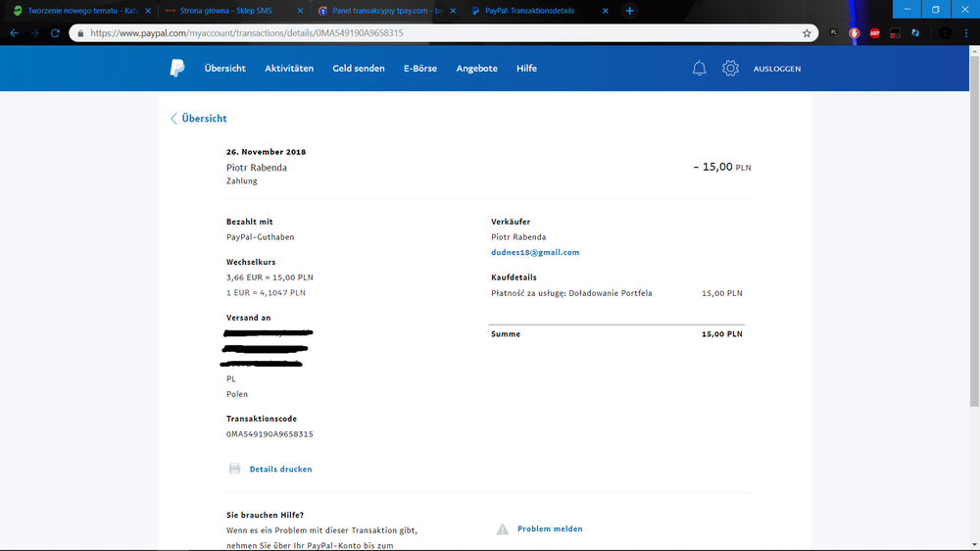Image resolution: width=980 pixels, height=551 pixels.
Task: Click Piotr Rabenda name under Verkäufer
Action: (x=518, y=237)
